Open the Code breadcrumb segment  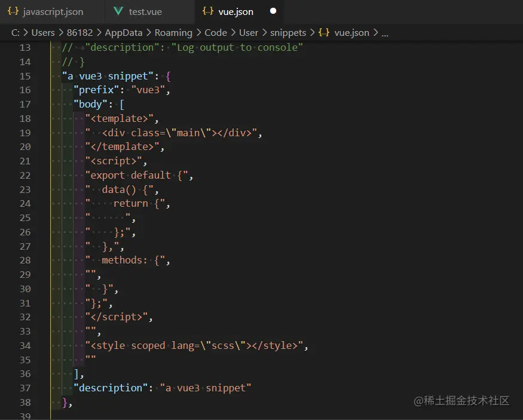(x=215, y=33)
